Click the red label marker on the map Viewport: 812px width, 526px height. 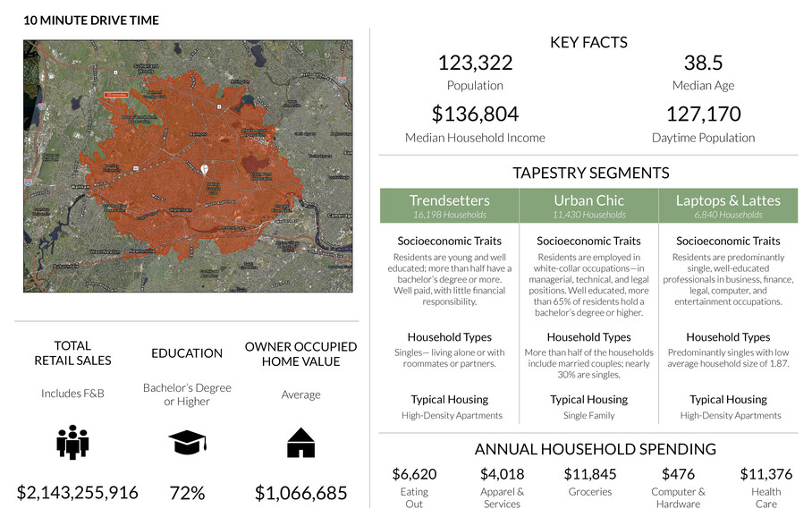click(x=116, y=94)
